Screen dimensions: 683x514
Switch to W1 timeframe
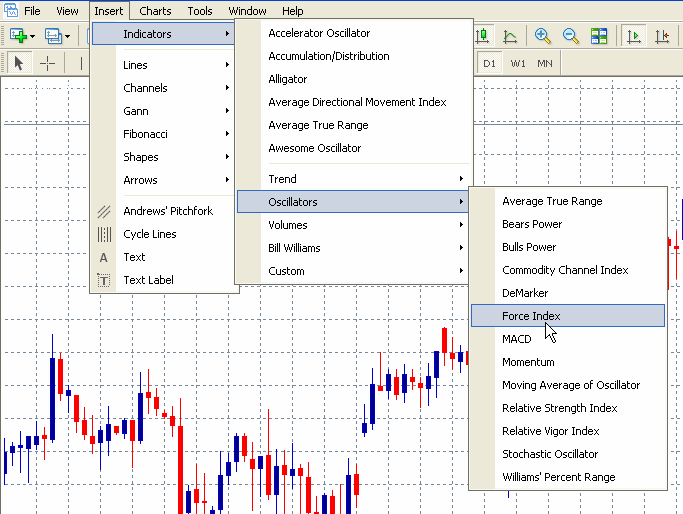click(518, 64)
